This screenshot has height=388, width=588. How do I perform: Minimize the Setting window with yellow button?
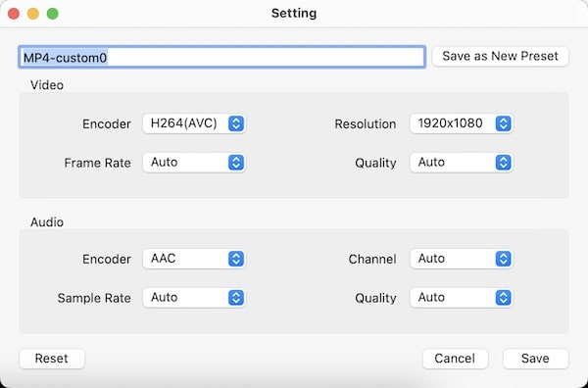[33, 14]
